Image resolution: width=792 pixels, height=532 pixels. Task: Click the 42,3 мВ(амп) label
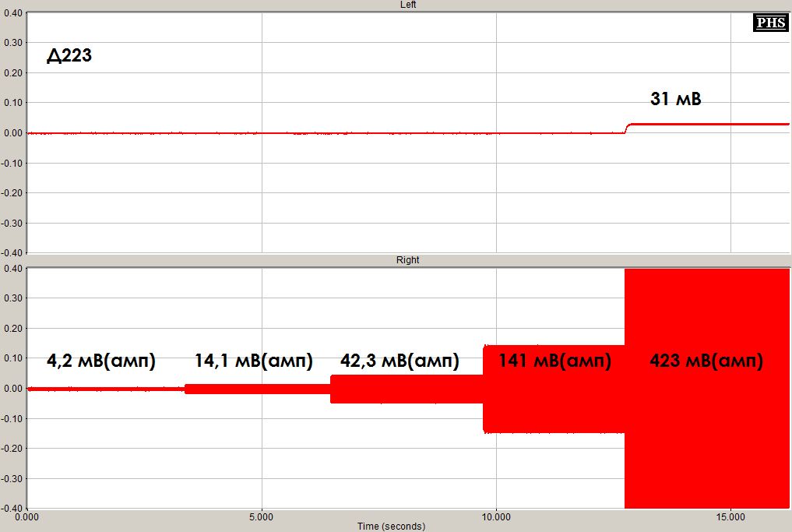point(400,361)
